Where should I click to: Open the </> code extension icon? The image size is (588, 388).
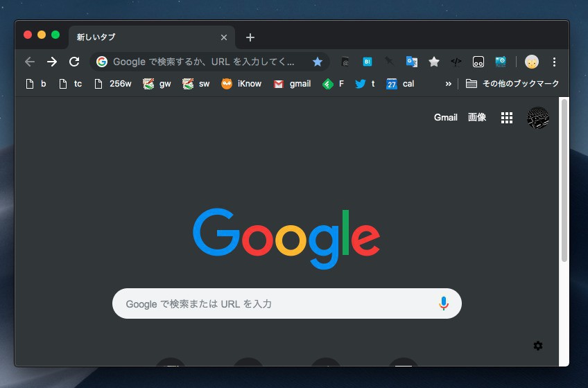point(456,62)
